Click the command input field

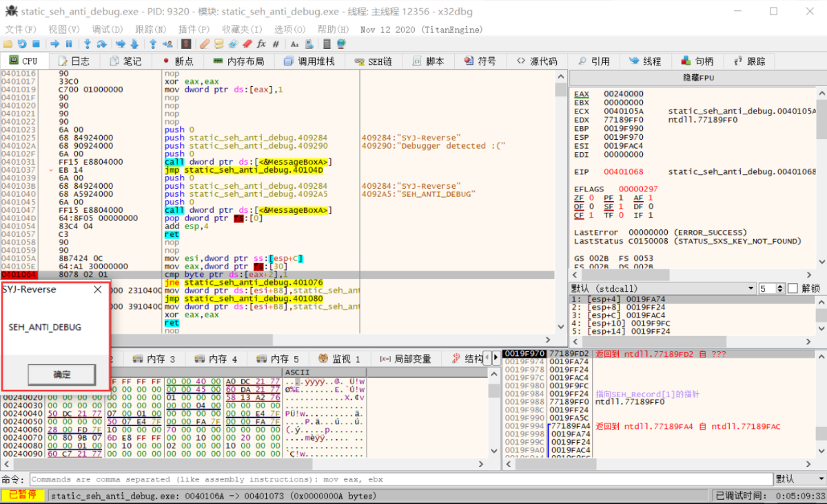click(400, 479)
